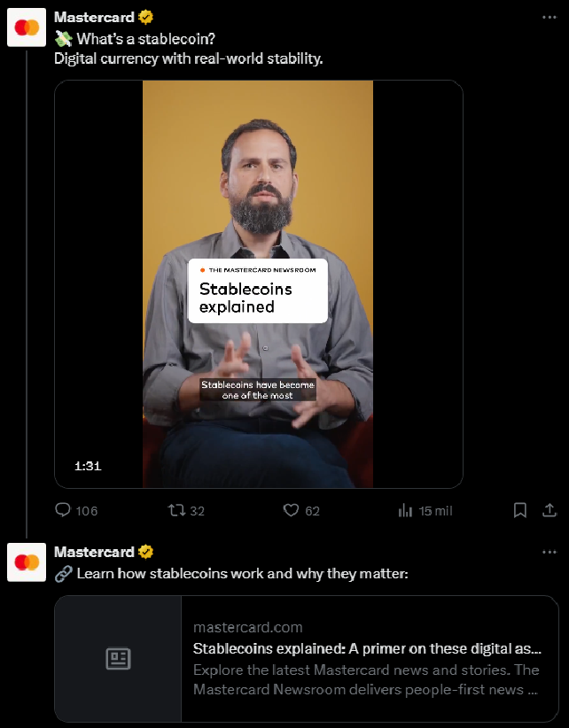Click verified badge beside second Mastercard name
The image size is (569, 728).
click(x=146, y=553)
